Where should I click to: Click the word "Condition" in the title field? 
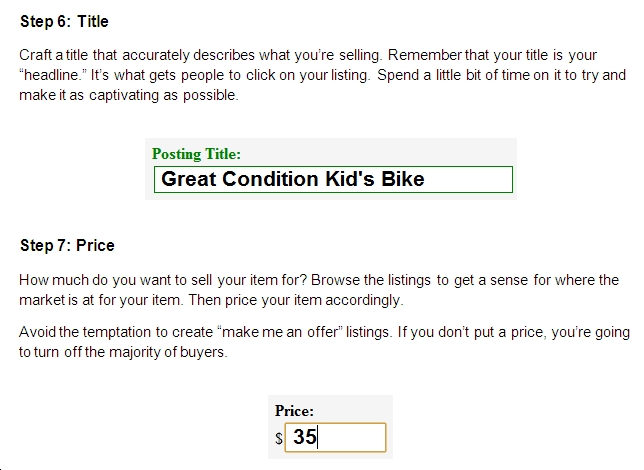[271, 180]
